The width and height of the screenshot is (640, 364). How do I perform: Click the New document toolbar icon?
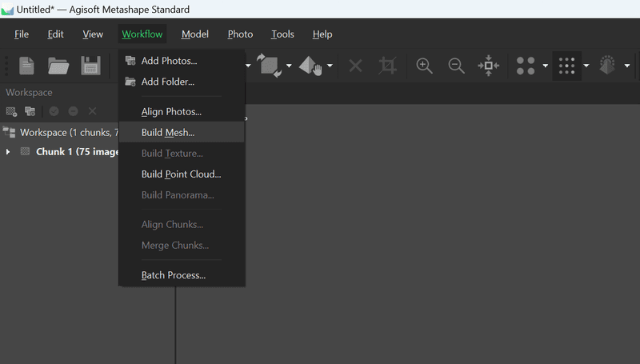point(26,66)
